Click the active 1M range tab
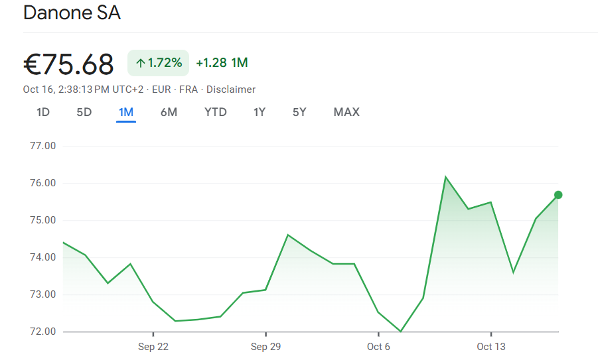 click(126, 112)
